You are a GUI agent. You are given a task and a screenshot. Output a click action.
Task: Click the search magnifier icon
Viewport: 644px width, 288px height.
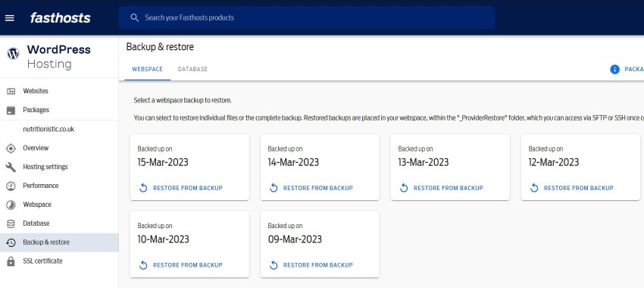pyautogui.click(x=134, y=17)
